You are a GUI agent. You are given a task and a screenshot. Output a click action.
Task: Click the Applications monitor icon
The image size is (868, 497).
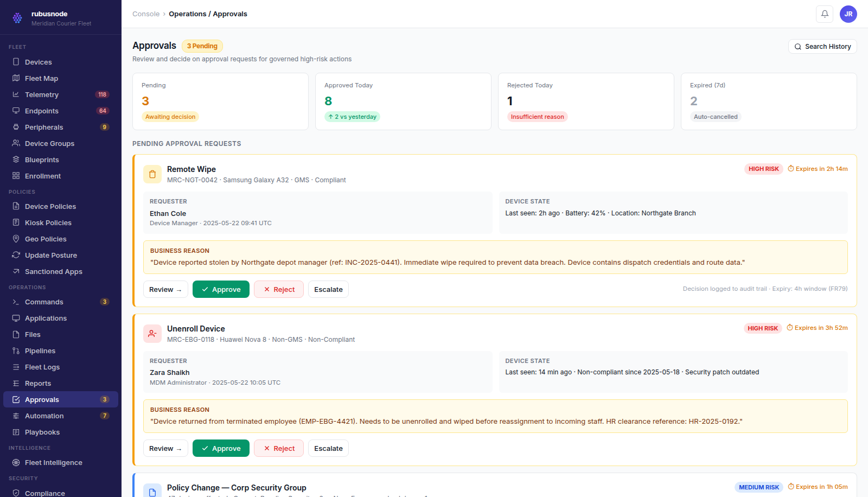click(x=16, y=318)
